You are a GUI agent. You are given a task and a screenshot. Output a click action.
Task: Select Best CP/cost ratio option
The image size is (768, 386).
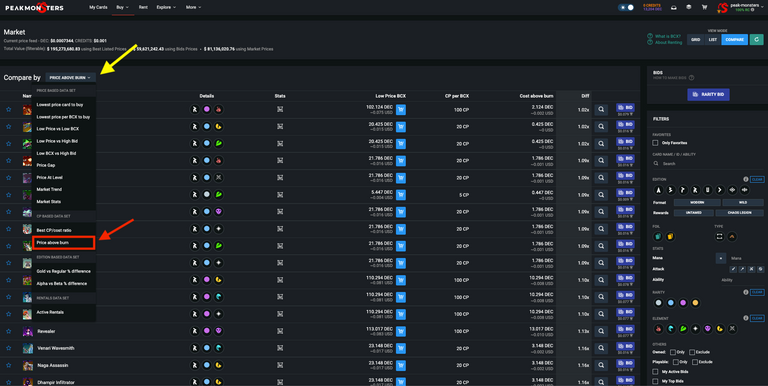[x=54, y=230]
